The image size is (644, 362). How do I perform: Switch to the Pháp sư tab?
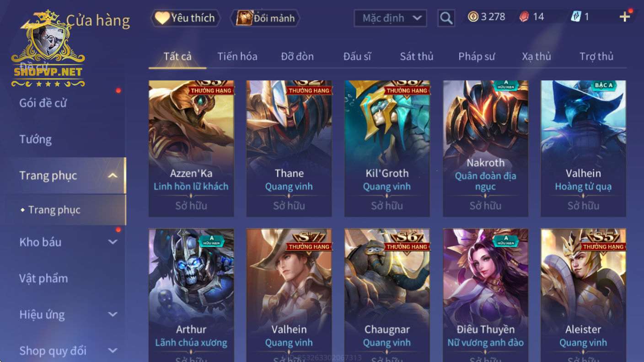(x=477, y=56)
